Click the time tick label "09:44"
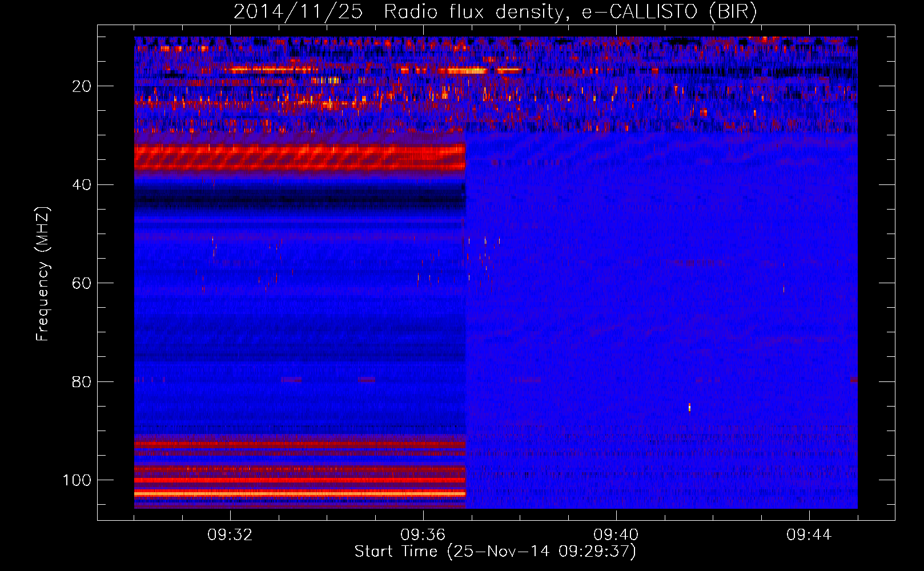 [x=809, y=535]
